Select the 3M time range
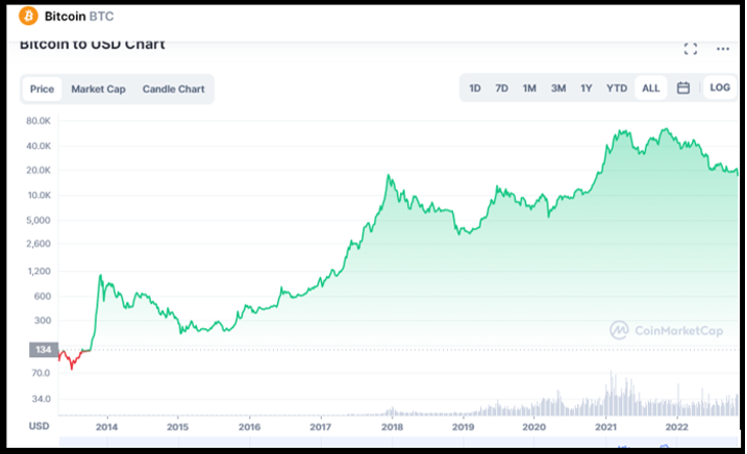Image resolution: width=747 pixels, height=454 pixels. [558, 88]
